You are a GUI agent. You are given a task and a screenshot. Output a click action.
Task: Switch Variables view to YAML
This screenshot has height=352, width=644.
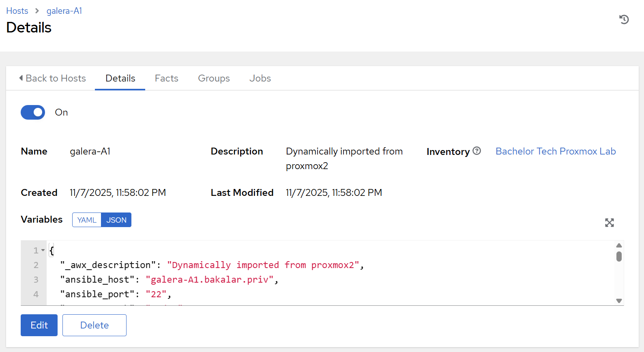[87, 220]
